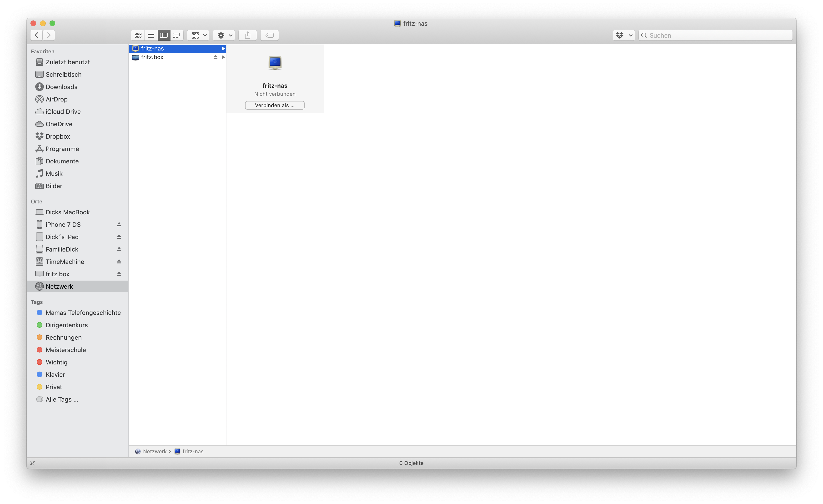Open the Dropbox toolbar dropdown
The height and width of the screenshot is (504, 823).
click(x=624, y=35)
